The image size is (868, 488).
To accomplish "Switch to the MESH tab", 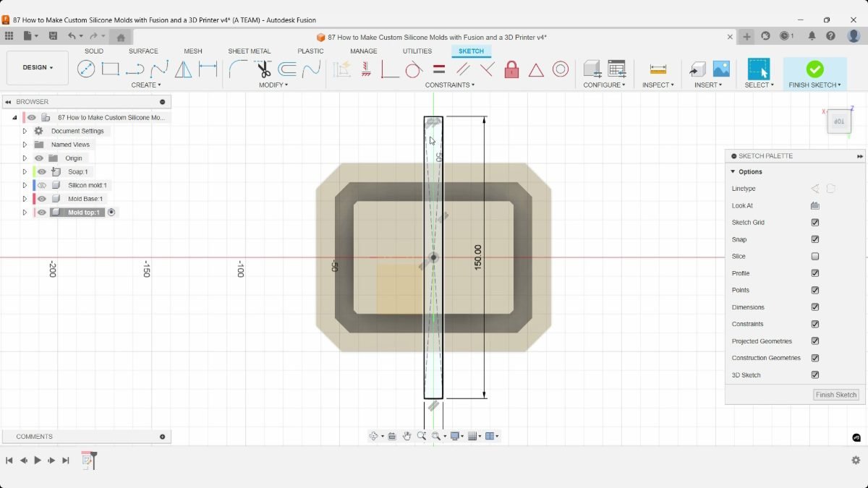I will pos(193,51).
